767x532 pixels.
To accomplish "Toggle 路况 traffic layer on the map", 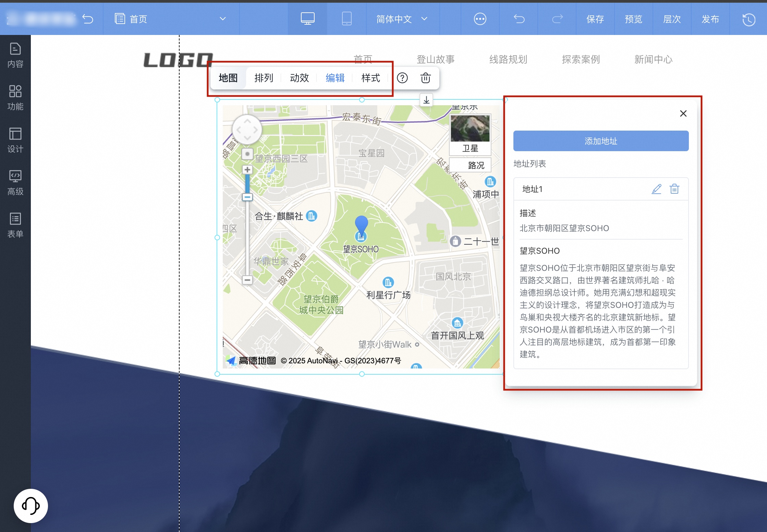I will point(471,165).
